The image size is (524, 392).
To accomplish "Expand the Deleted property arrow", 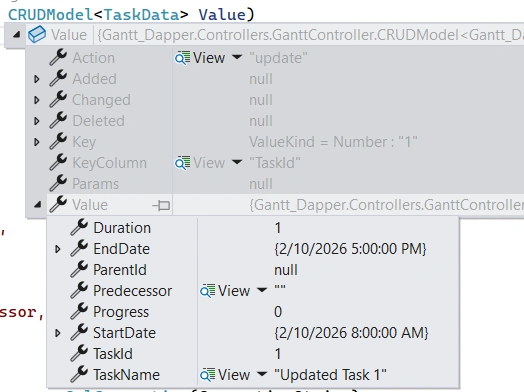I will point(37,121).
